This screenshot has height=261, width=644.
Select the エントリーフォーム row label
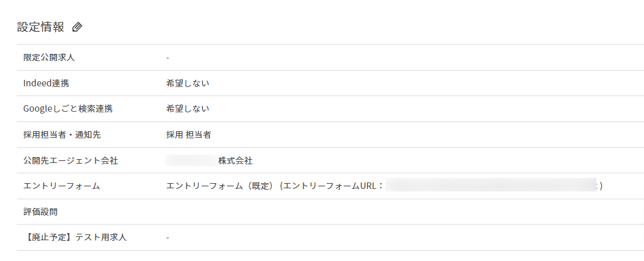(x=62, y=186)
